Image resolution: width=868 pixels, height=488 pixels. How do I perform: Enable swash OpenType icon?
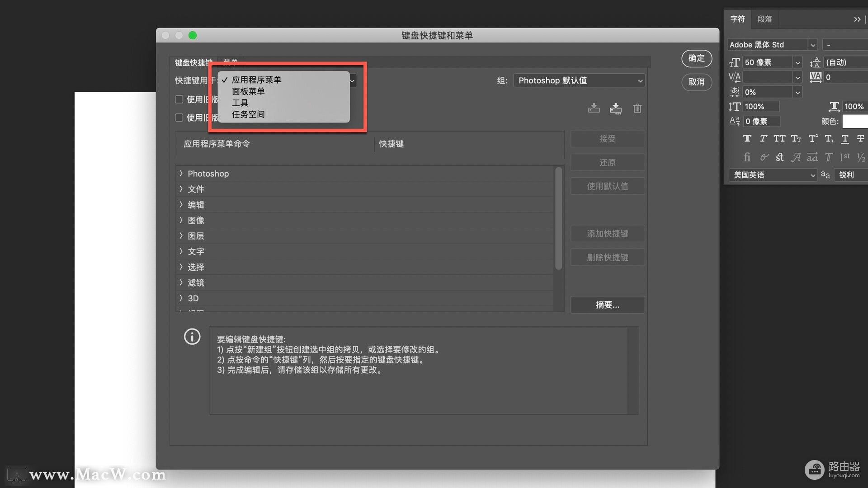click(x=796, y=157)
